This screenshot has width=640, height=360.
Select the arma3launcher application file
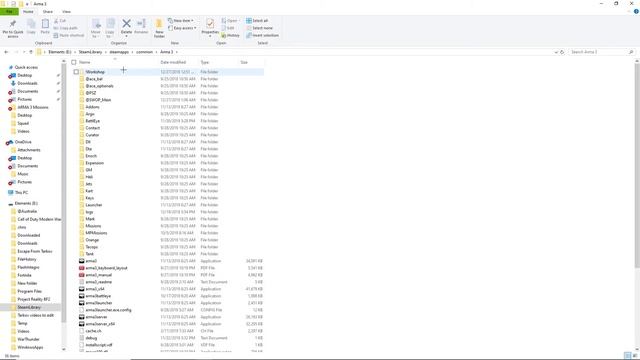99,303
